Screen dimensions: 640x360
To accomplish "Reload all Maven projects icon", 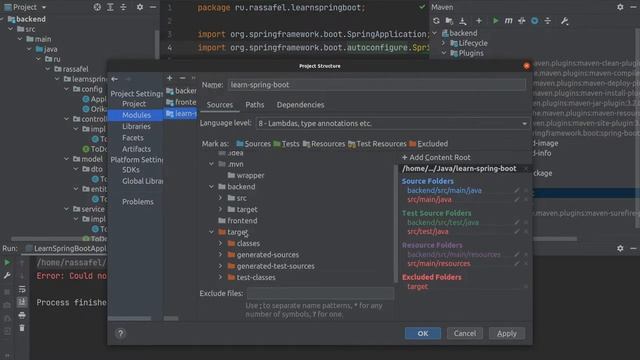I will pyautogui.click(x=436, y=20).
